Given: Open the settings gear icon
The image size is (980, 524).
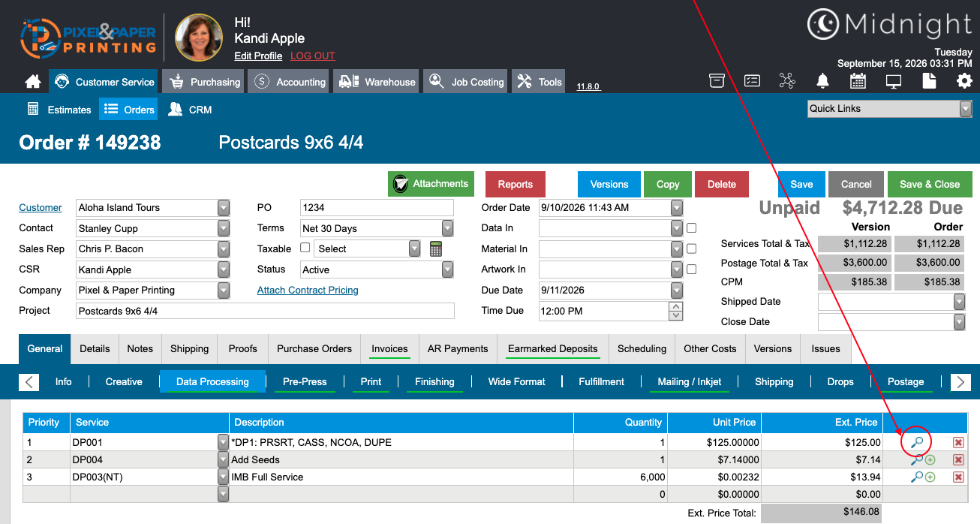Looking at the screenshot, I should pyautogui.click(x=964, y=81).
